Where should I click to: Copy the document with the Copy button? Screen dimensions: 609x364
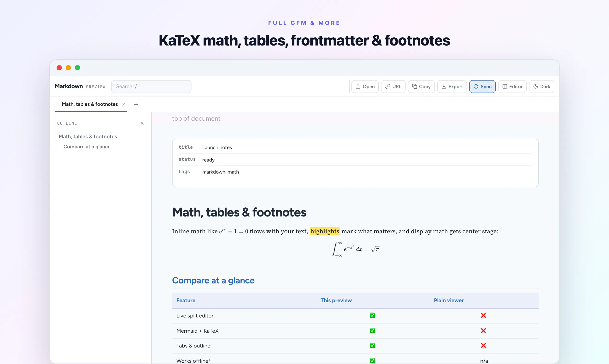click(421, 87)
